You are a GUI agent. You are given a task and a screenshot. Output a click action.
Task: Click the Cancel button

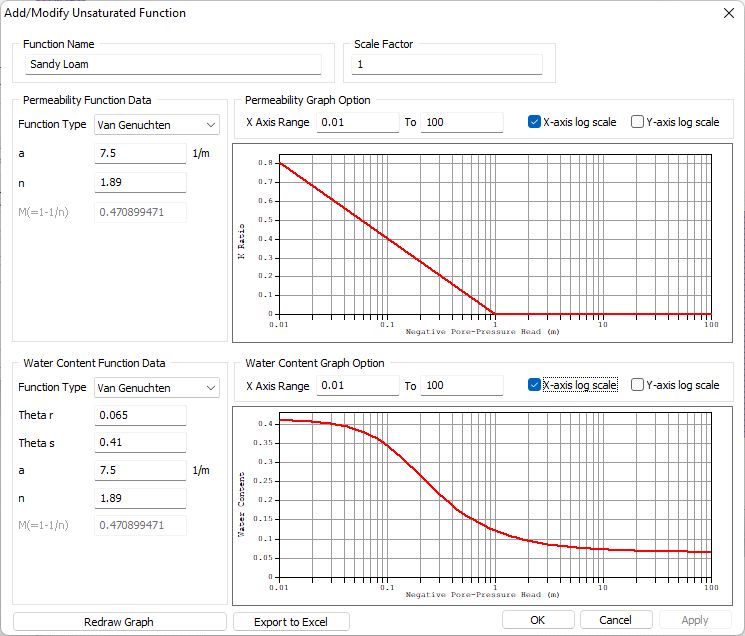point(616,620)
